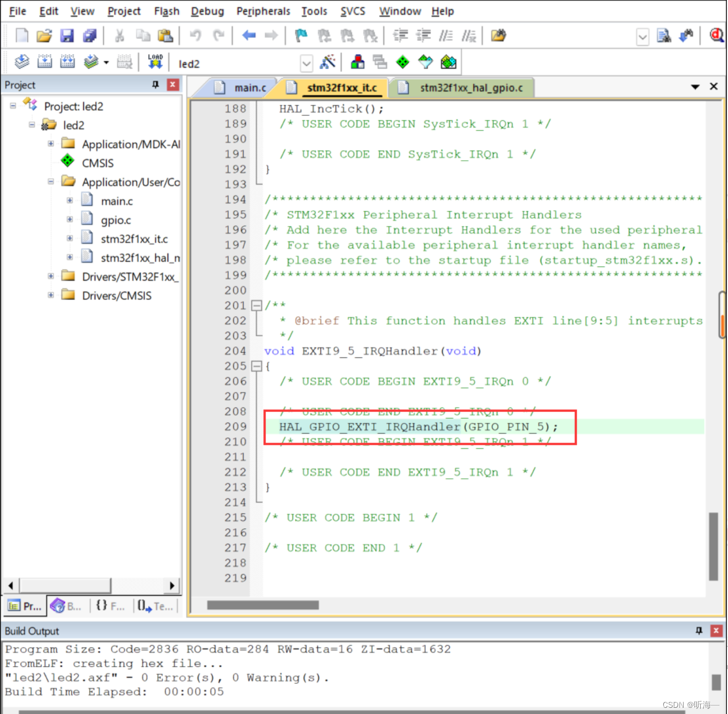Click the Translate file icon
This screenshot has height=714, width=728.
tap(22, 61)
